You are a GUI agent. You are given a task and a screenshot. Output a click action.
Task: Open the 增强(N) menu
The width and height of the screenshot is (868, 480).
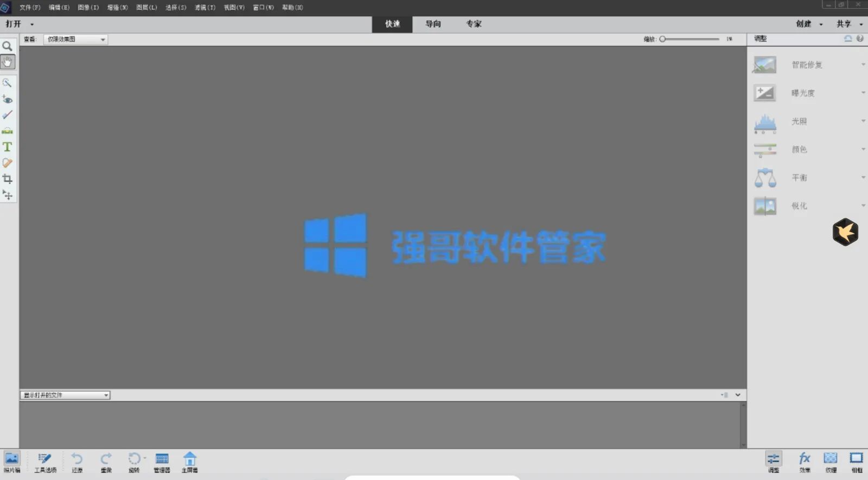point(117,8)
